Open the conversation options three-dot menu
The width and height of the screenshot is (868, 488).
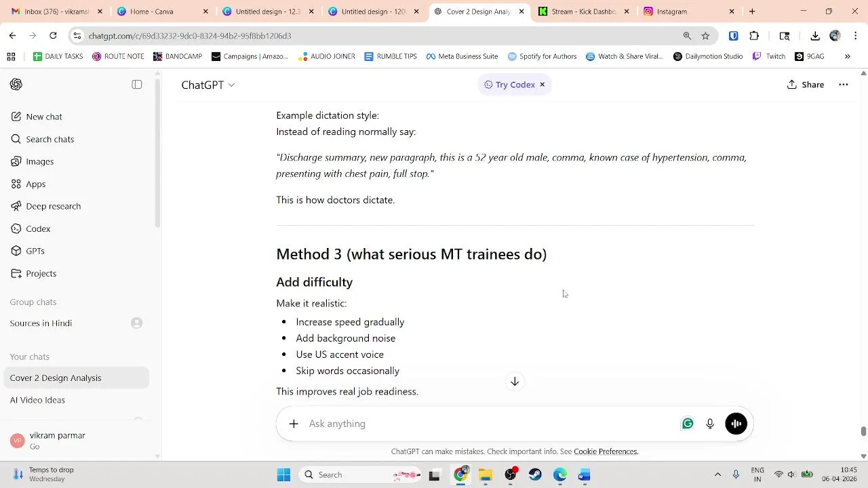844,85
